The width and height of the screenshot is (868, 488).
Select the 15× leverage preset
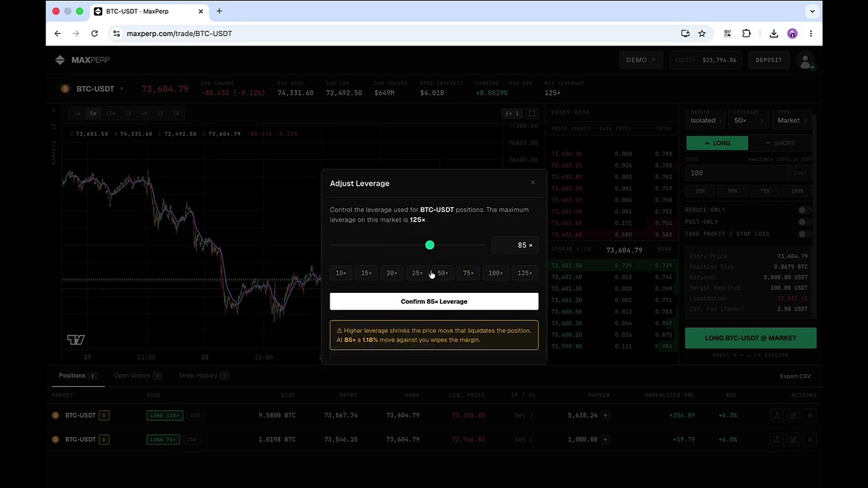coord(366,273)
